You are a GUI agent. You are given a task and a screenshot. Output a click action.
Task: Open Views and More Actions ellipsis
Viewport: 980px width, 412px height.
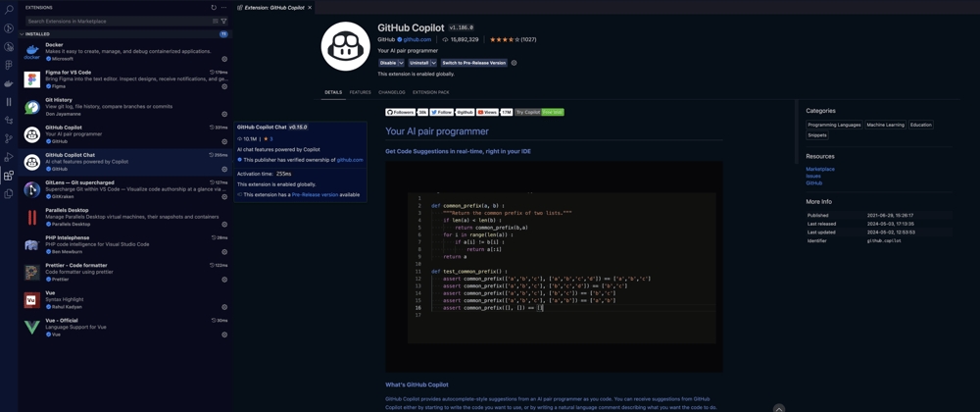[223, 8]
